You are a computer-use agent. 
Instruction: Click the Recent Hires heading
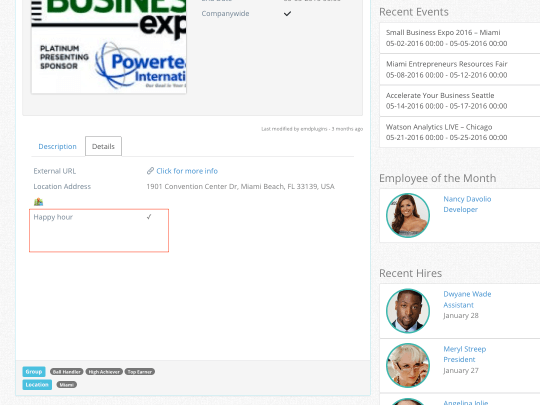tap(410, 273)
